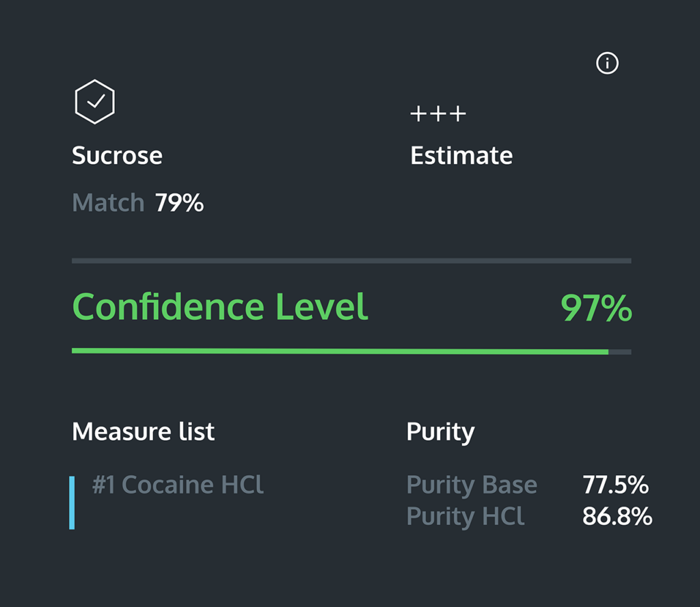The image size is (700, 607).
Task: Click the 79% match value
Action: 179,203
